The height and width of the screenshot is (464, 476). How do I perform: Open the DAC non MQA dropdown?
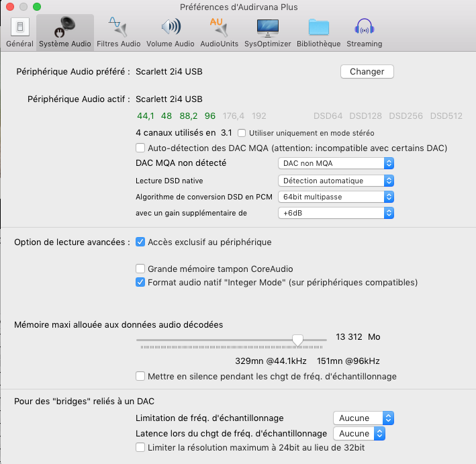coord(336,163)
